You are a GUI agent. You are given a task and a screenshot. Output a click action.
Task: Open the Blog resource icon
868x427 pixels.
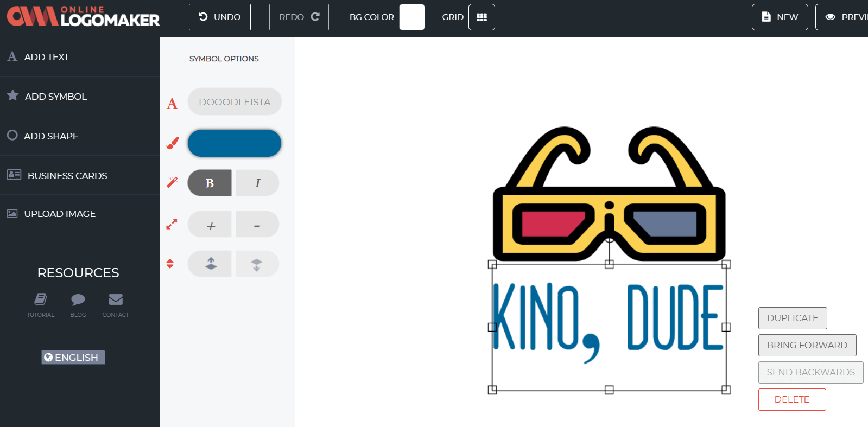click(78, 299)
